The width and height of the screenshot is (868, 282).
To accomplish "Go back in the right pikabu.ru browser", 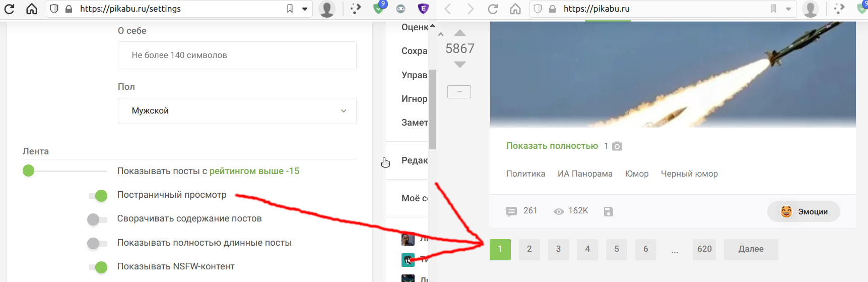I will pos(447,9).
